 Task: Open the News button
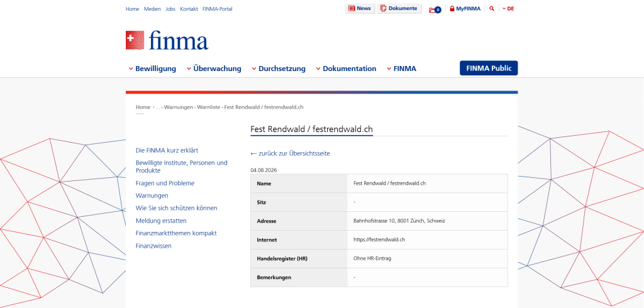click(x=360, y=8)
